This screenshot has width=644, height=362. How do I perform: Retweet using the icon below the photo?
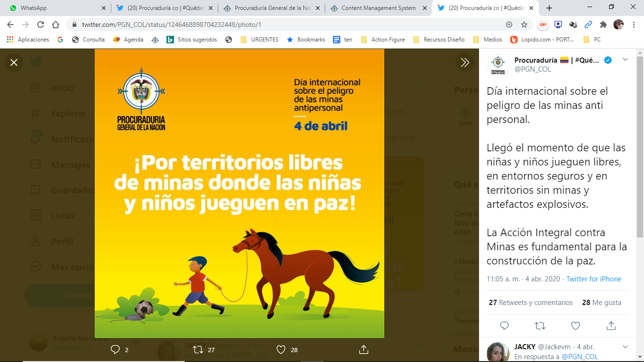[x=198, y=349]
